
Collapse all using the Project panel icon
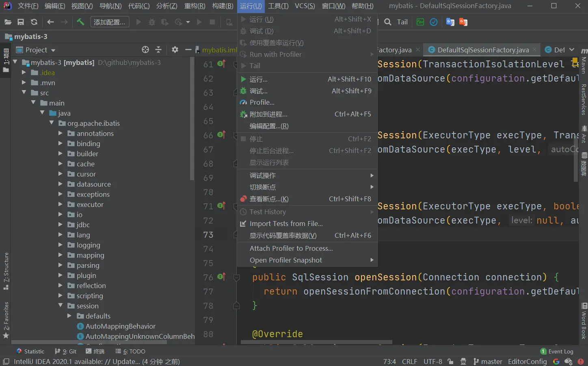click(158, 50)
